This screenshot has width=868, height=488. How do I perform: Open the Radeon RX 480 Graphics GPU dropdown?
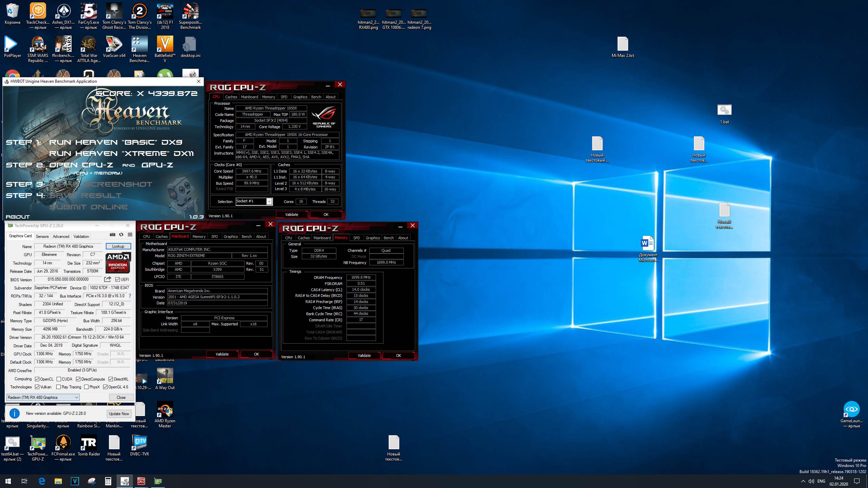click(x=43, y=397)
